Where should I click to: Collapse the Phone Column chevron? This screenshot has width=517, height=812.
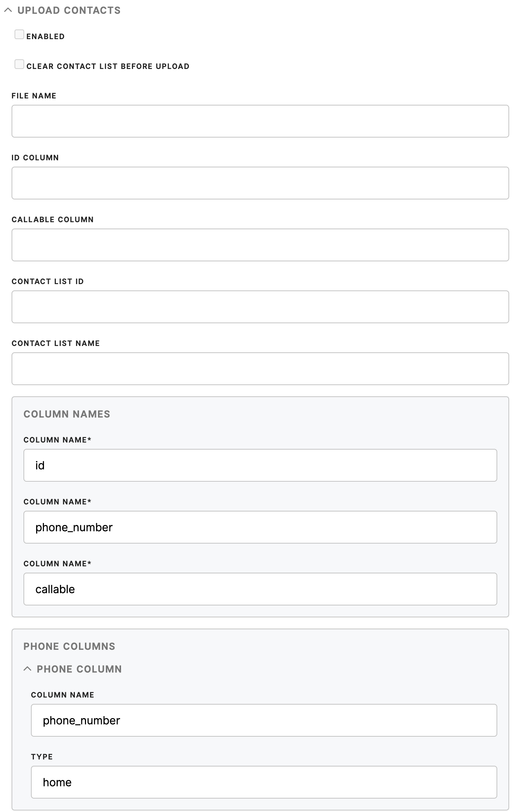coord(27,669)
